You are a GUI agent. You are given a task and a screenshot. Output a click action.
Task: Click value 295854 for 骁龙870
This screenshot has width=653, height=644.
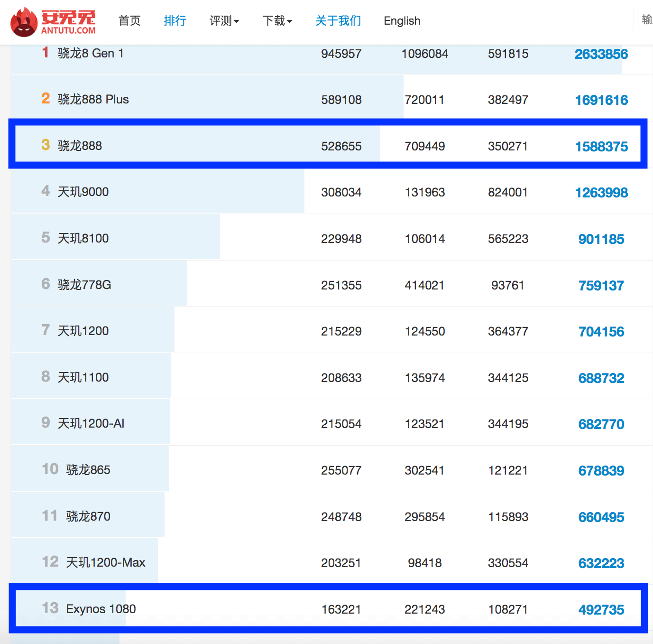[425, 517]
